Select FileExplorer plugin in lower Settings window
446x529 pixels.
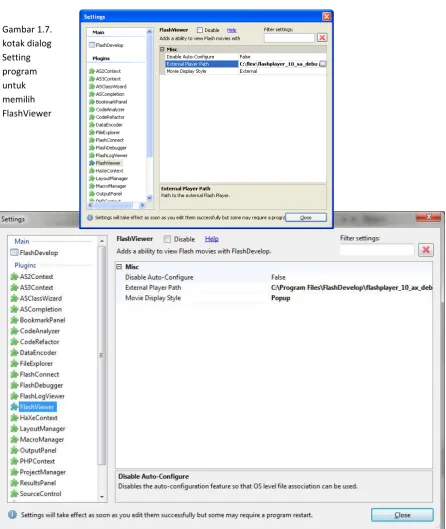[x=32, y=363]
